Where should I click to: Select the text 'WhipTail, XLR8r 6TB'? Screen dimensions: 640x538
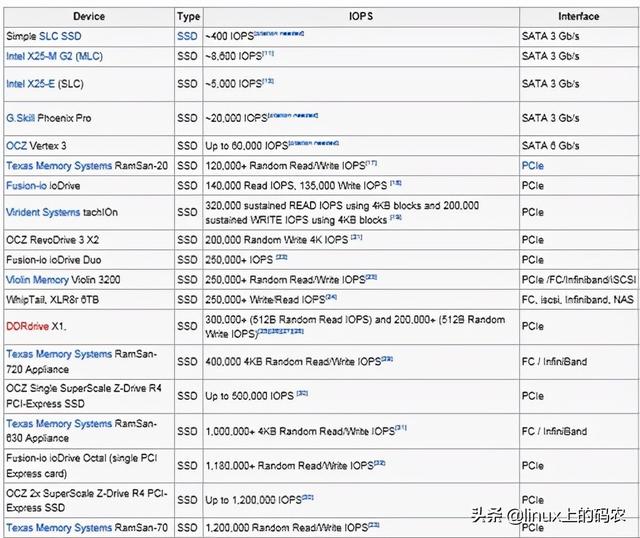52,300
